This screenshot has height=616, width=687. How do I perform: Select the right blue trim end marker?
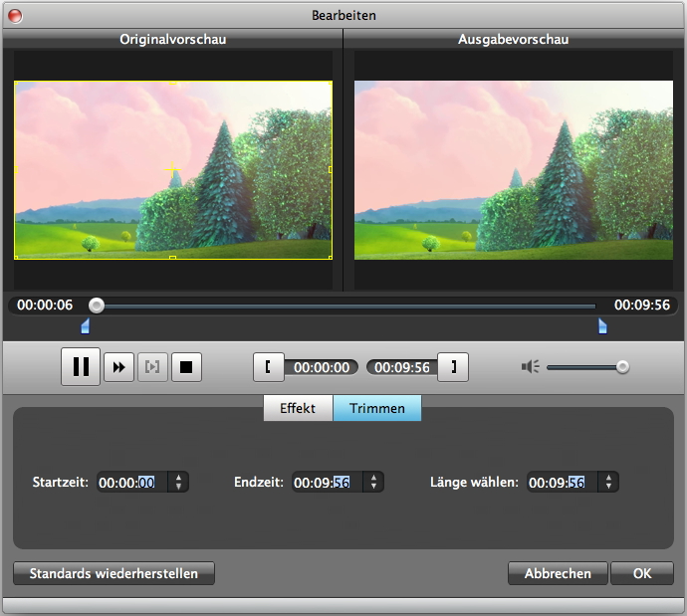(x=603, y=326)
